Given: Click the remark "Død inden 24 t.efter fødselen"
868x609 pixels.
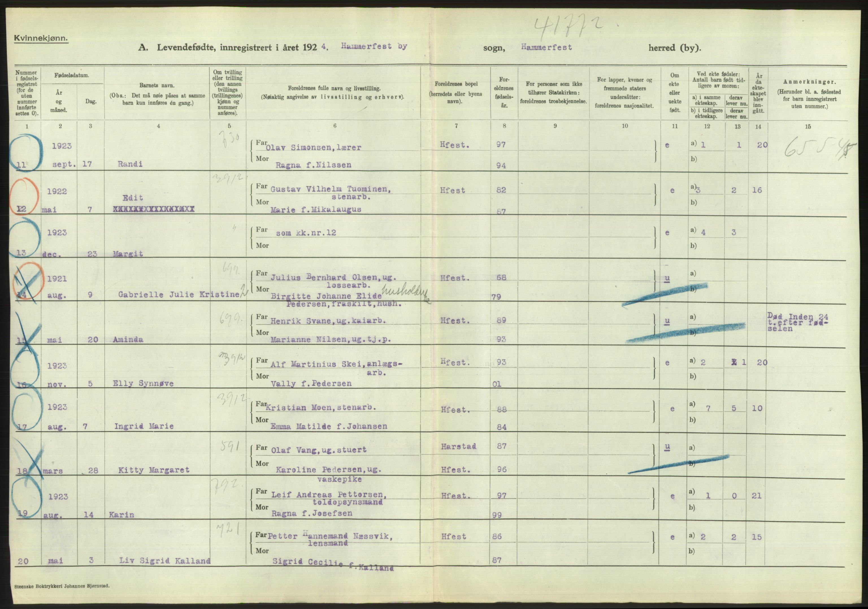Looking at the screenshot, I should [x=798, y=322].
